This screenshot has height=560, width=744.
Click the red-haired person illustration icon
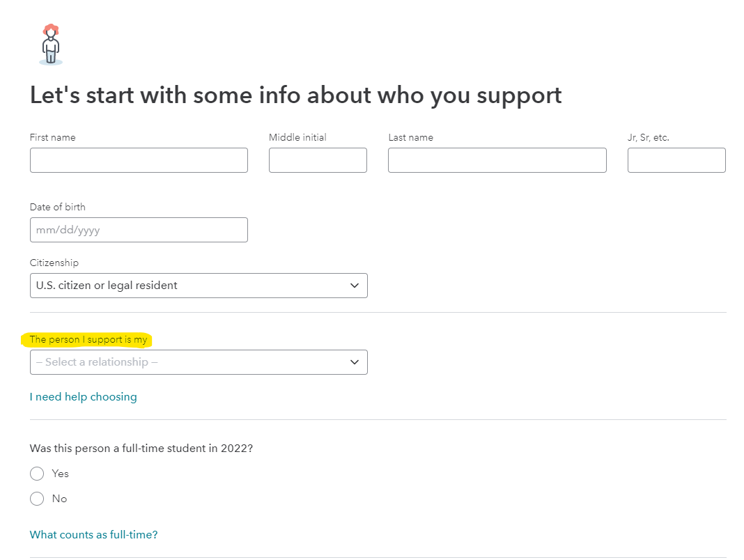click(51, 44)
